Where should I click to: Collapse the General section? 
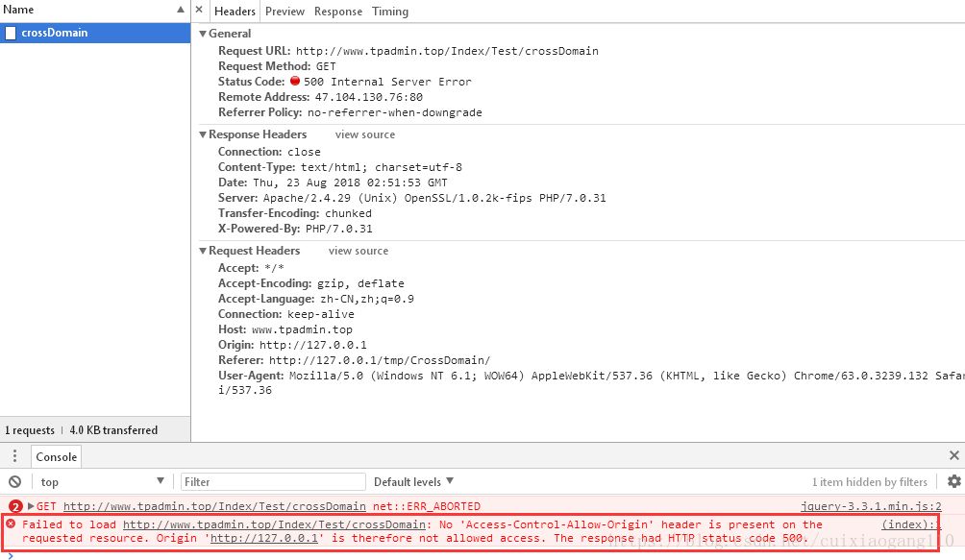coord(203,34)
